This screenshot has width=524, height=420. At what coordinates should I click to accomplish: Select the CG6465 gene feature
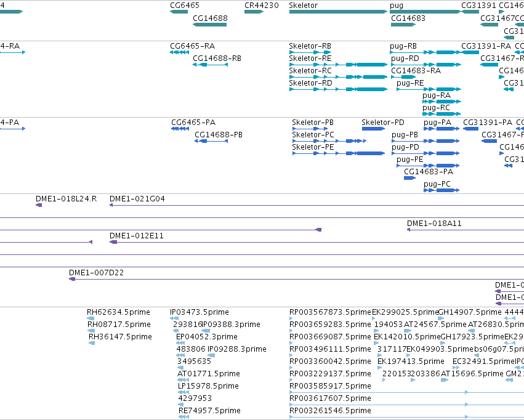179,12
